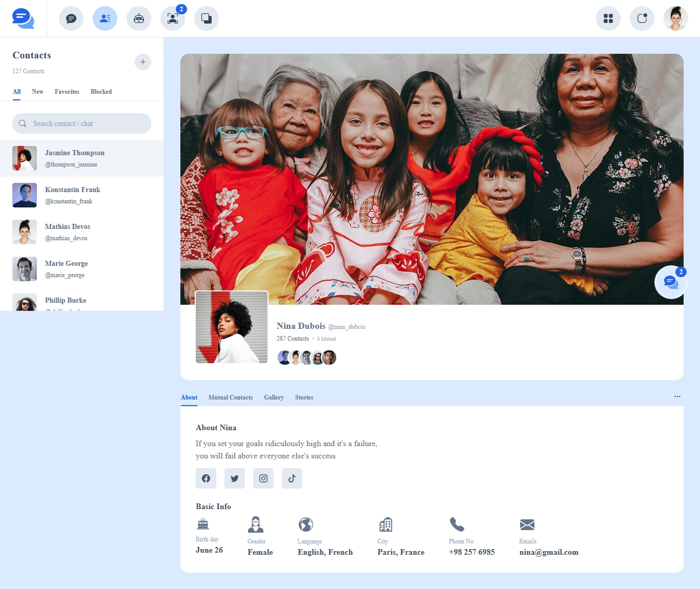Viewport: 700px width, 589px height.
Task: Open the chats icon in top bar
Action: point(71,18)
